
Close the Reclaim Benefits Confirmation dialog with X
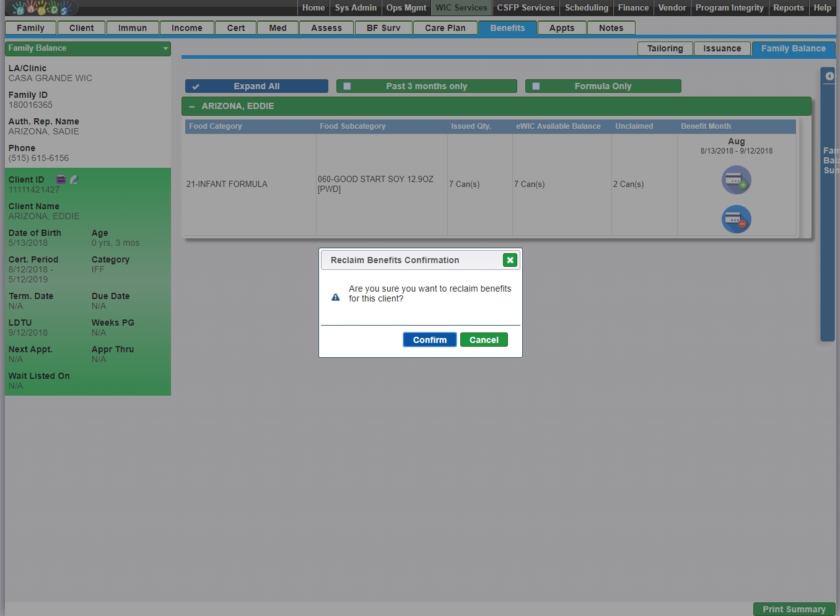coord(510,260)
